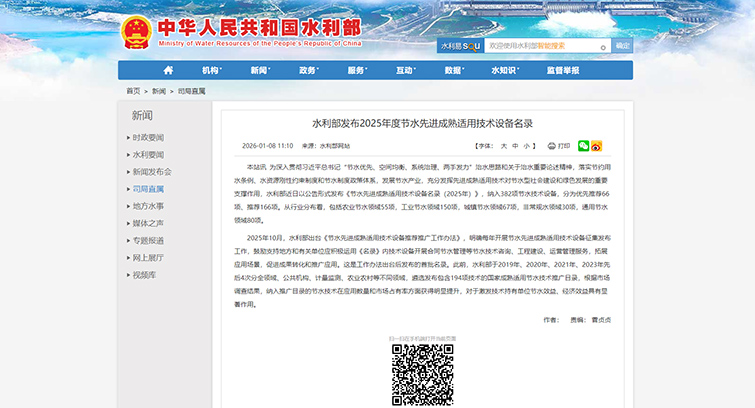This screenshot has height=408, width=755.
Task: Set font size to 小 (small)
Action: tap(528, 146)
